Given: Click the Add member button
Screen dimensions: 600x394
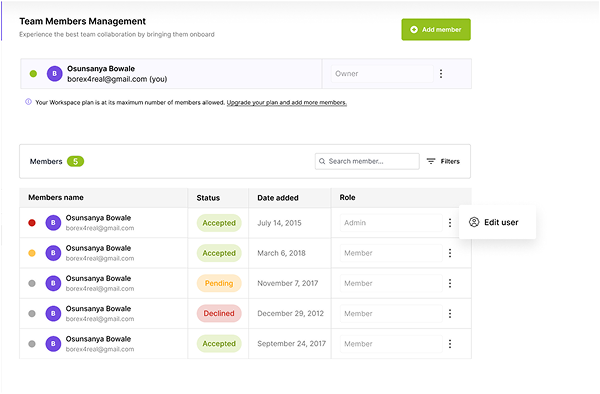Looking at the screenshot, I should (x=436, y=29).
